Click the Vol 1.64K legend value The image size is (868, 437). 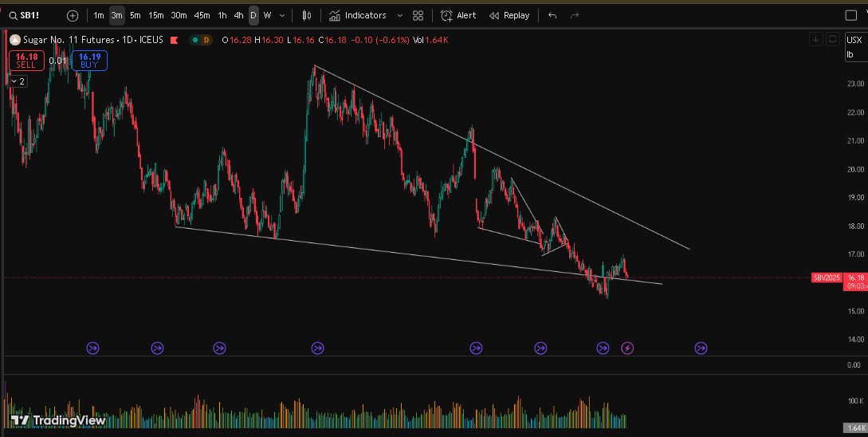[430, 40]
